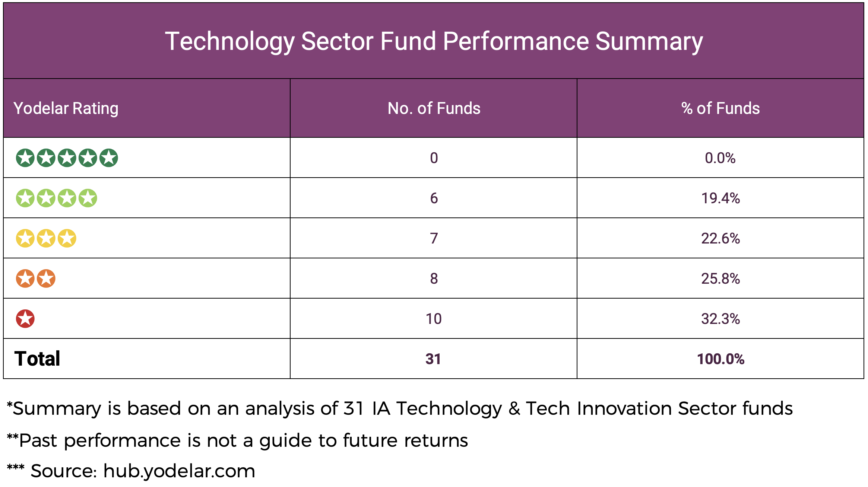Click the first orange star icon
The width and height of the screenshot is (868, 487).
tap(25, 278)
